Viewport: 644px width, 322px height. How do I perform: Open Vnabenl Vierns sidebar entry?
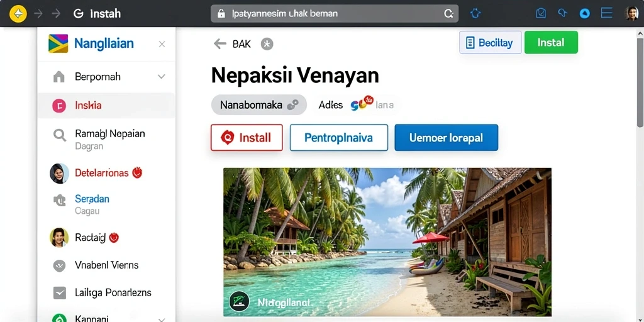pos(106,265)
